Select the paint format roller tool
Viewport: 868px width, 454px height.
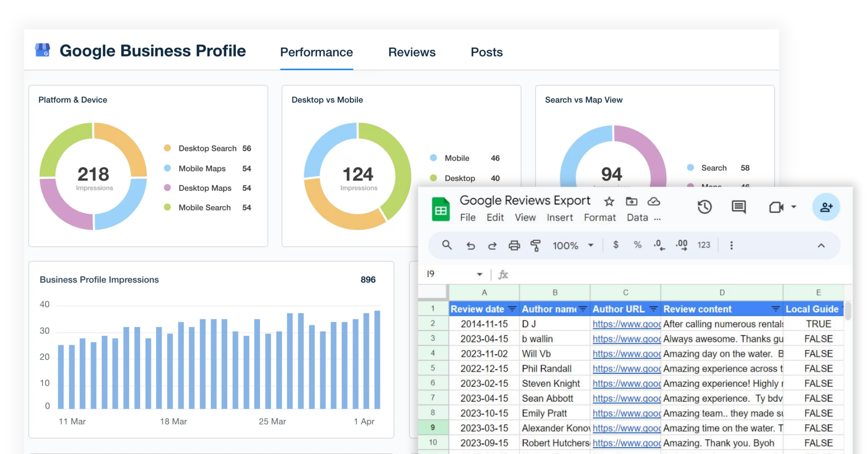535,245
